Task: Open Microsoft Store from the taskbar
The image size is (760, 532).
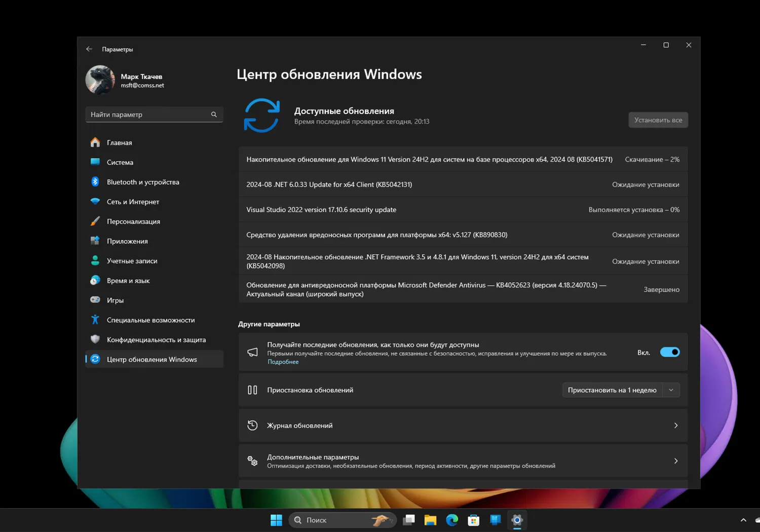Action: click(x=474, y=520)
